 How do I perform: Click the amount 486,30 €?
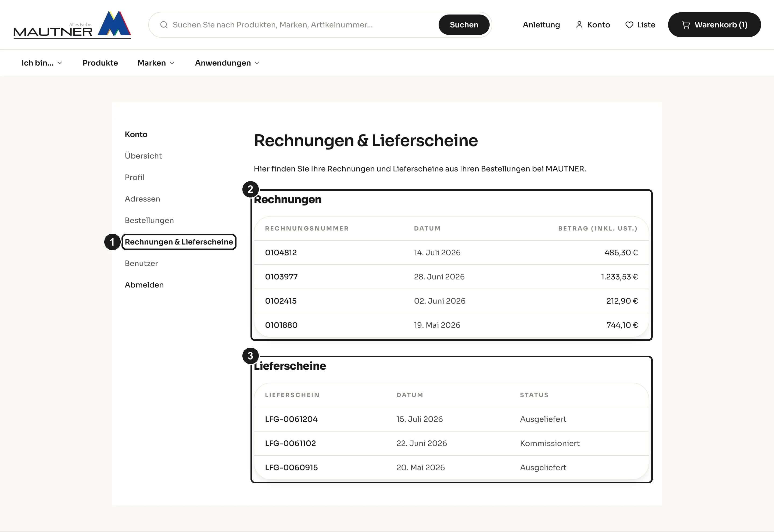621,253
